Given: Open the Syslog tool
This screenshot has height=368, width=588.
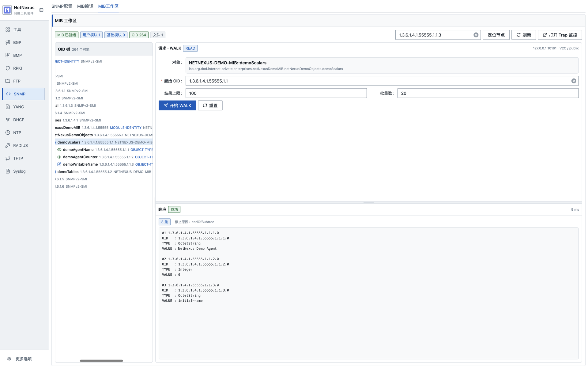Looking at the screenshot, I should point(23,171).
